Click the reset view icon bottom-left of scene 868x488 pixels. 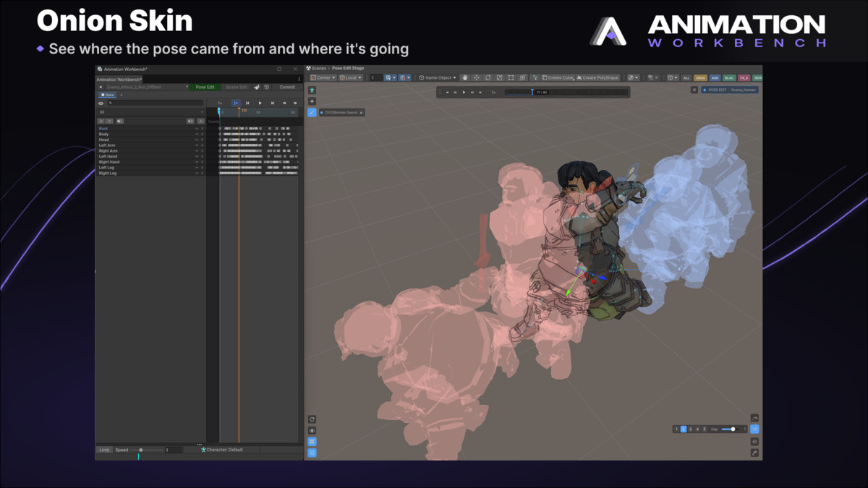click(x=312, y=419)
